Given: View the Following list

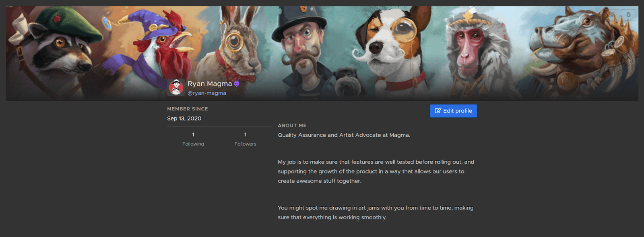Looking at the screenshot, I should click(193, 144).
